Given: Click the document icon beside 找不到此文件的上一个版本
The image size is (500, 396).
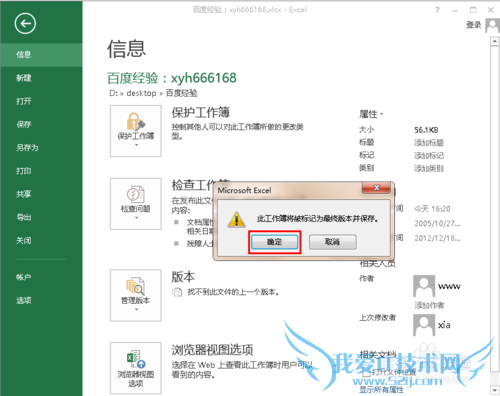Looking at the screenshot, I should (177, 292).
